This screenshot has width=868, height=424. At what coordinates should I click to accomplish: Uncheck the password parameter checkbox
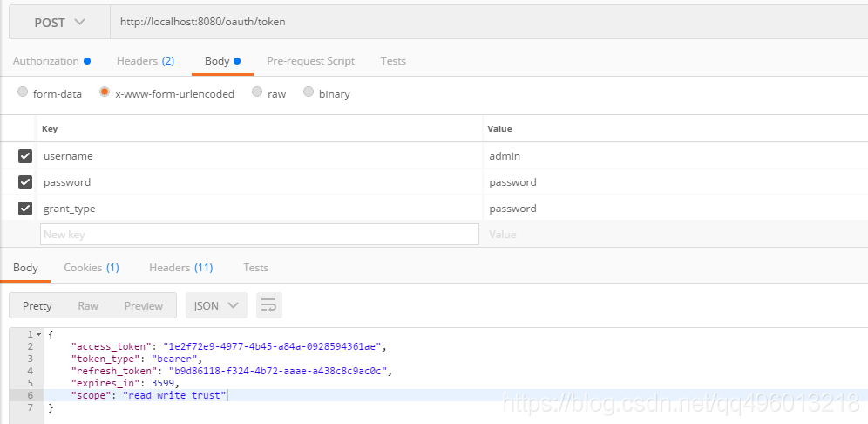(25, 181)
